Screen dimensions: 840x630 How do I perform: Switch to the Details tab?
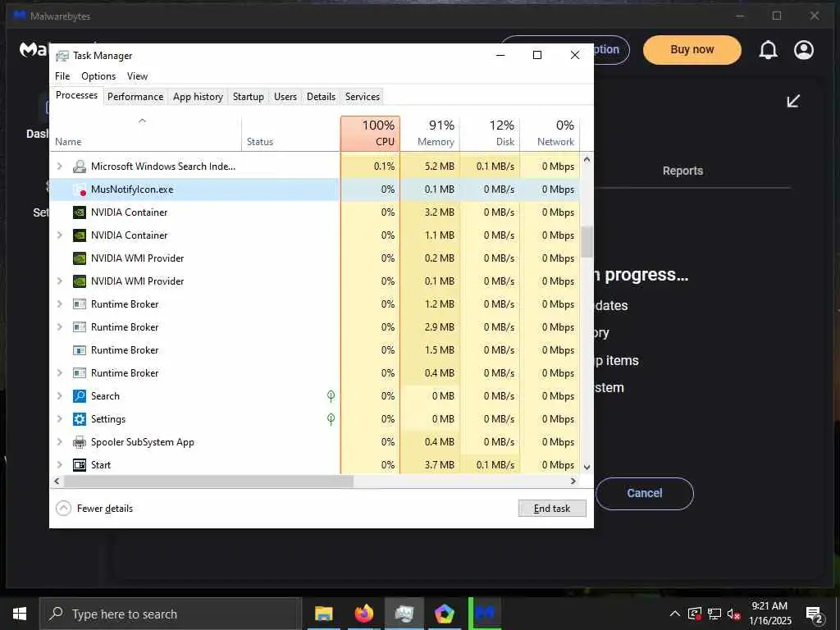pyautogui.click(x=321, y=97)
